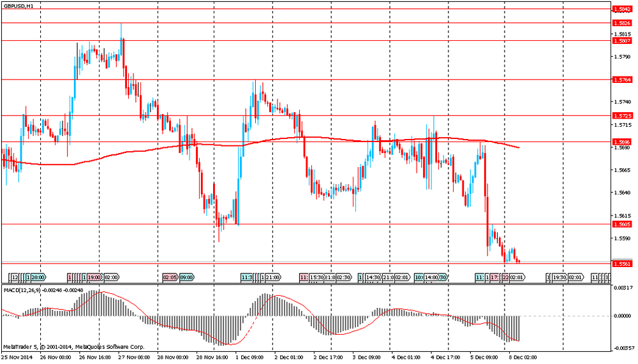Select the 1.5561 bottom price label
638x364 pixels.
click(622, 264)
